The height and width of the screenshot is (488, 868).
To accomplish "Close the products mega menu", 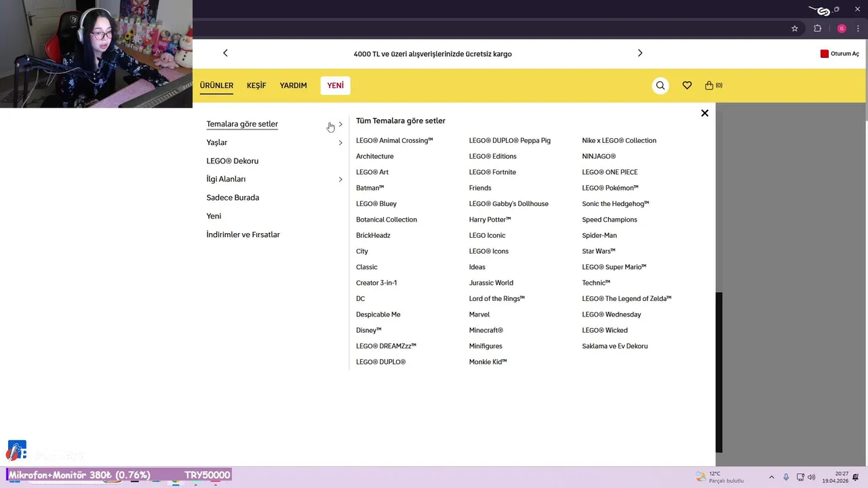I will click(x=705, y=113).
